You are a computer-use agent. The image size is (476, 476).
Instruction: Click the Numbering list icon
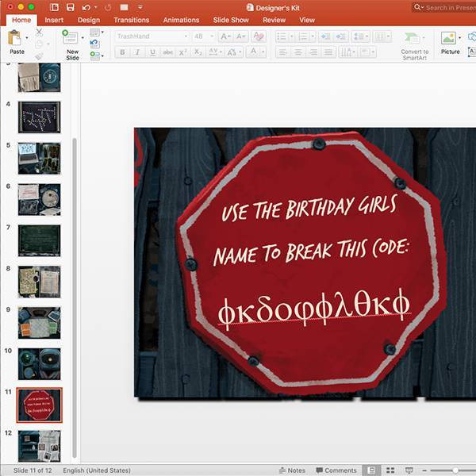click(x=303, y=36)
